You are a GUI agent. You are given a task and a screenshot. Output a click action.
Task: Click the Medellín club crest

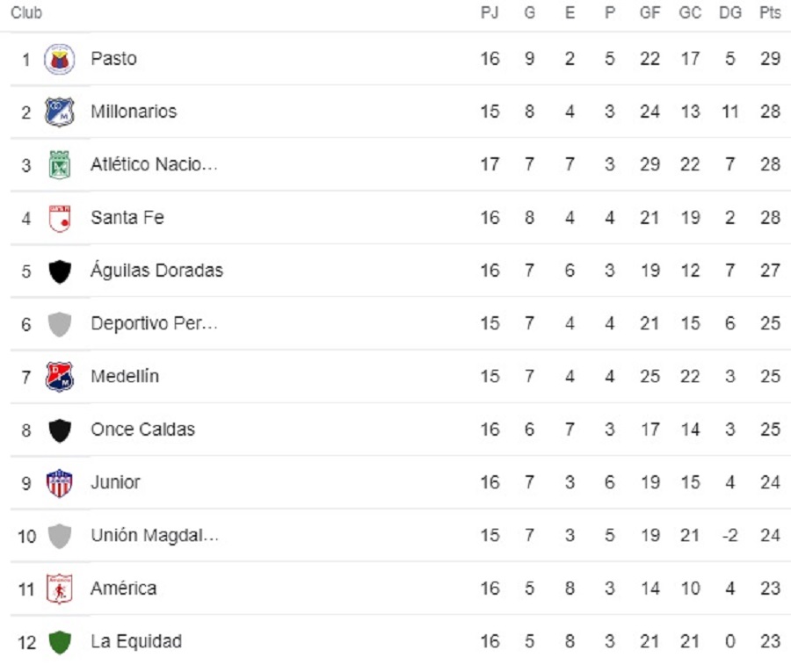tap(60, 377)
